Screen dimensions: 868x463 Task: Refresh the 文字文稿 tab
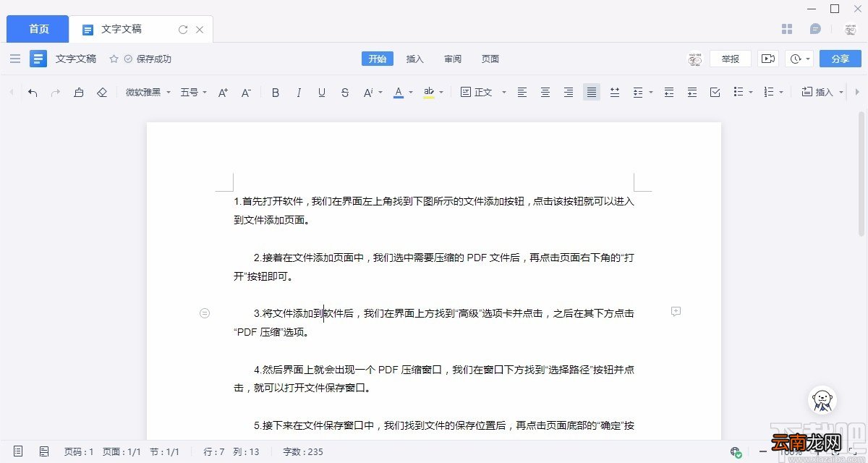click(183, 30)
